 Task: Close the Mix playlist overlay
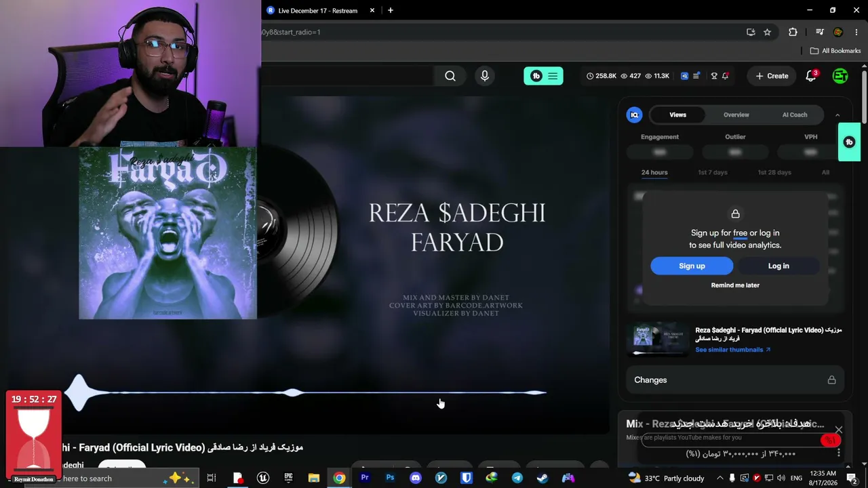pyautogui.click(x=839, y=430)
